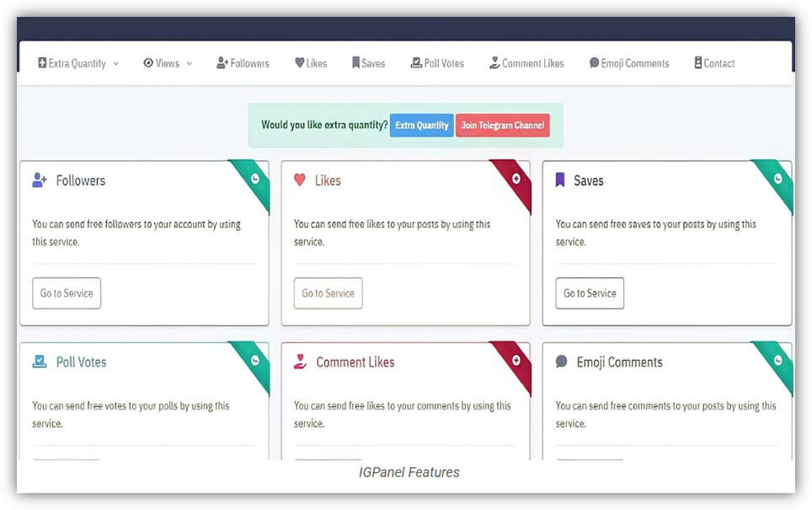Expand the Extra Quantity dropdown chevron

[x=116, y=63]
